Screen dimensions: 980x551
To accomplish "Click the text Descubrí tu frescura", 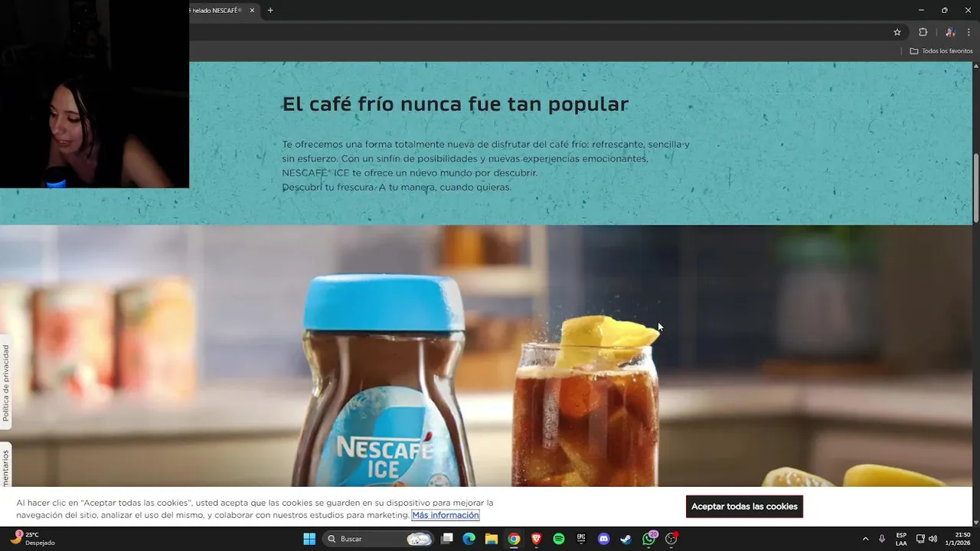I will coord(328,187).
